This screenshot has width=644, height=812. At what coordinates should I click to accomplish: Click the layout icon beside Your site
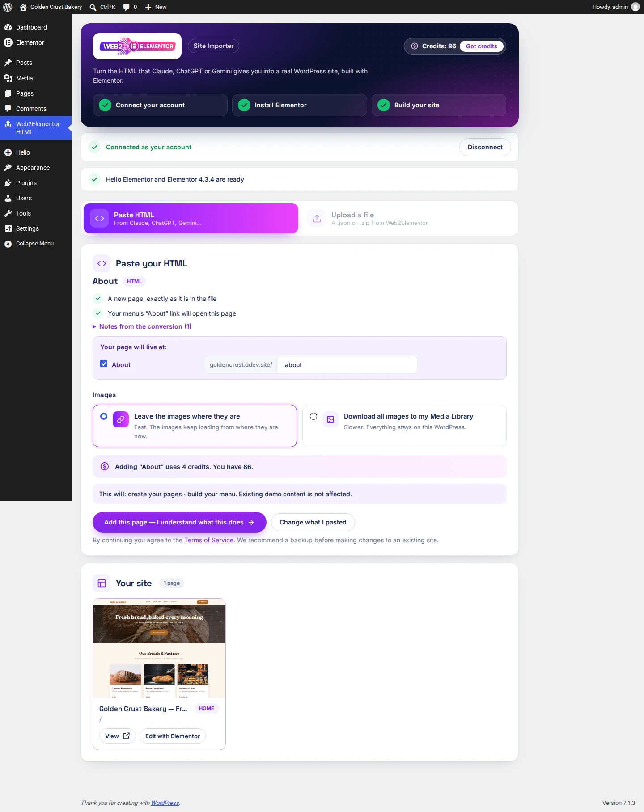(102, 583)
